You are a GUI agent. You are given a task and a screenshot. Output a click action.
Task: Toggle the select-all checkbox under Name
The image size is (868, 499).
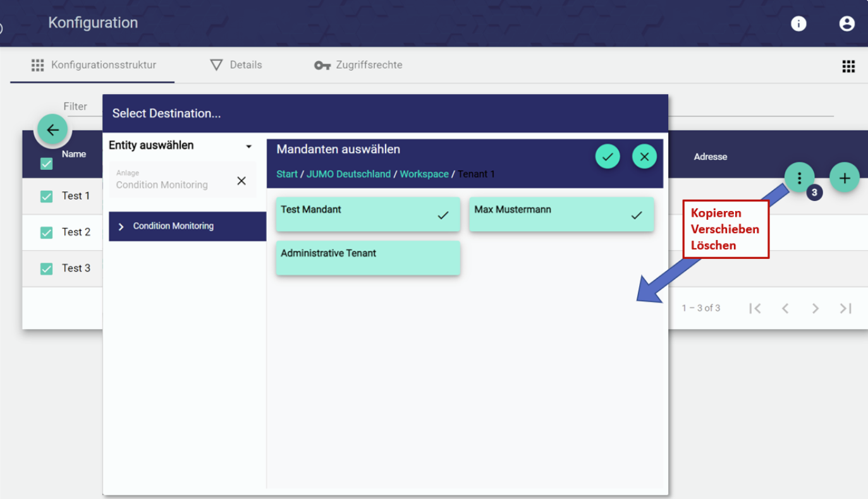pos(46,164)
